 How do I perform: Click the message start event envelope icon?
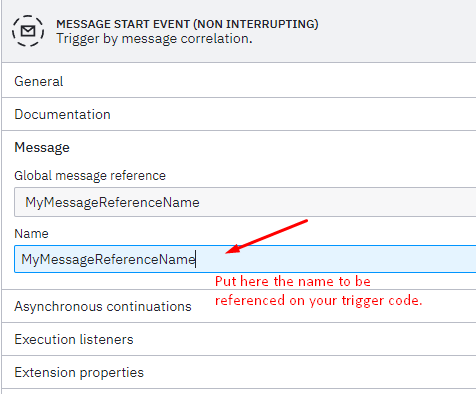coord(28,31)
